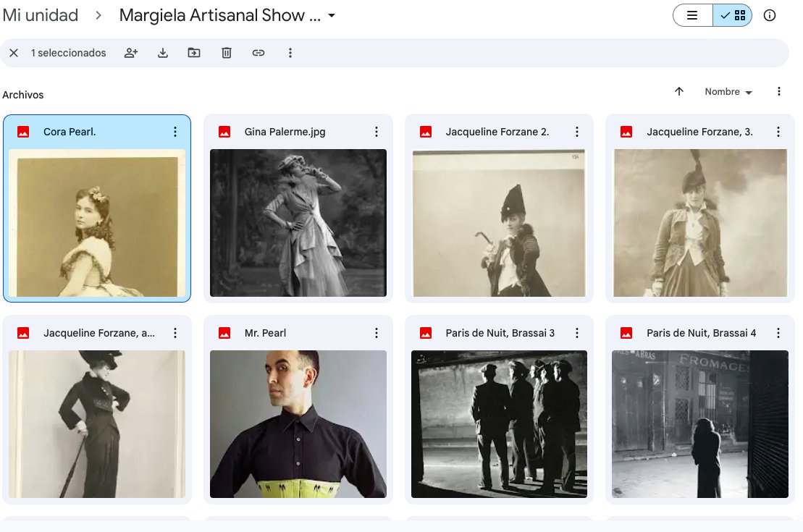Move selected file to folder icon
The height and width of the screenshot is (532, 803).
coord(194,53)
